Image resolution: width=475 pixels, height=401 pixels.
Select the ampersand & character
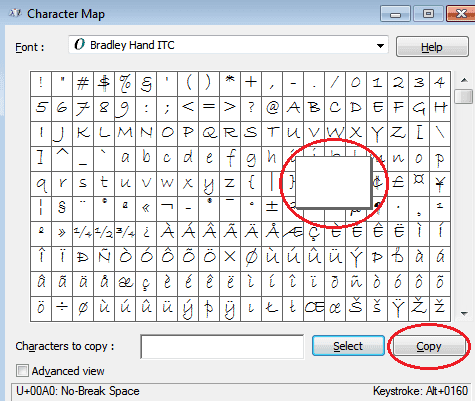coord(146,83)
